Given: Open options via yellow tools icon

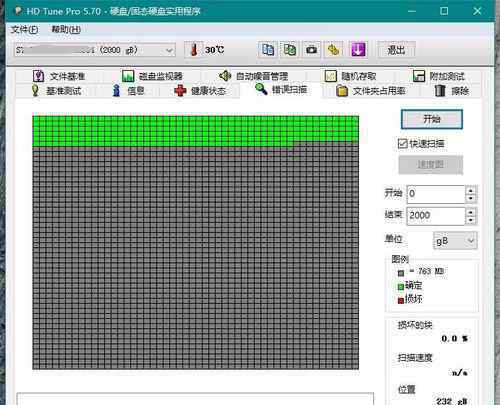Looking at the screenshot, I should point(333,50).
